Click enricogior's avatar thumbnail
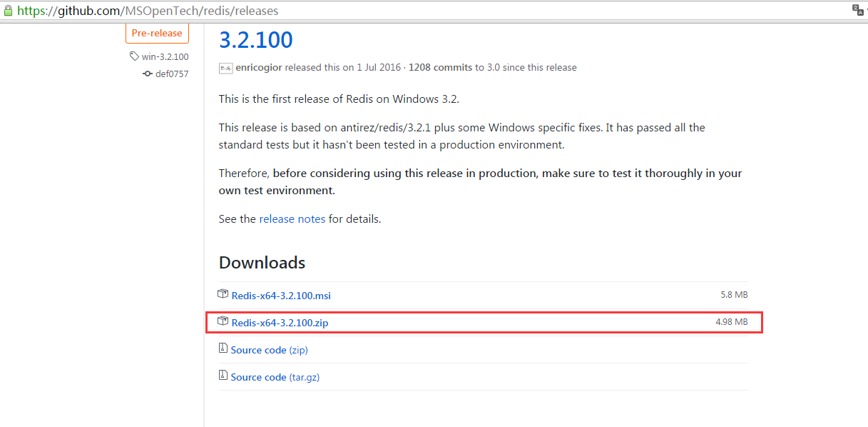This screenshot has height=427, width=868. (225, 68)
